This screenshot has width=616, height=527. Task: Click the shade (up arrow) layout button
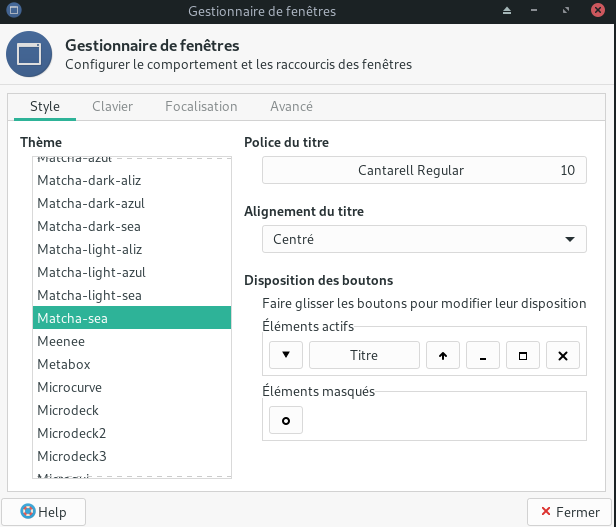tap(442, 355)
